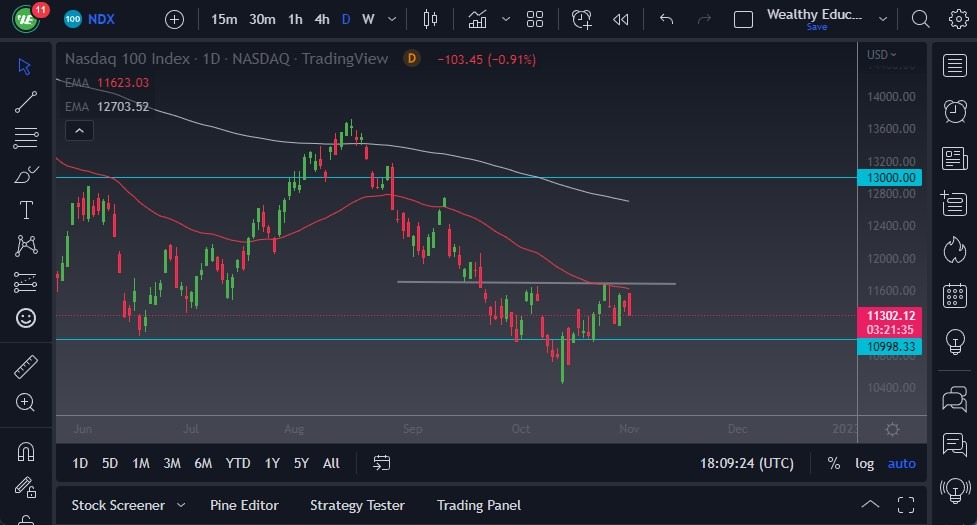Open the Pine Editor tab
This screenshot has width=977, height=525.
(244, 505)
